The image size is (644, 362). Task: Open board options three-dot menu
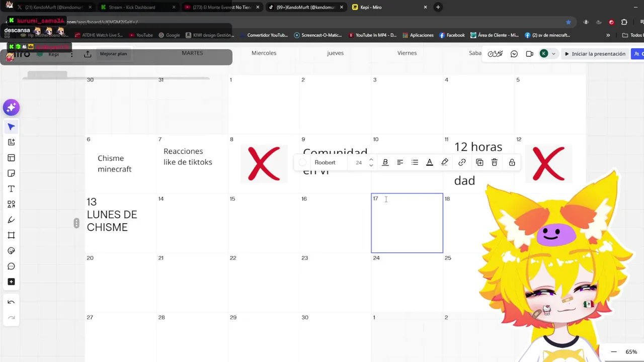71,54
